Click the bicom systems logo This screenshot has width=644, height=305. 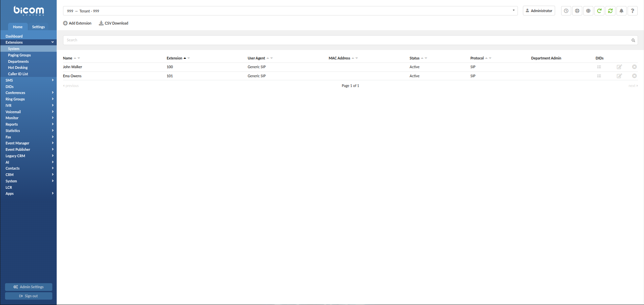tap(29, 11)
